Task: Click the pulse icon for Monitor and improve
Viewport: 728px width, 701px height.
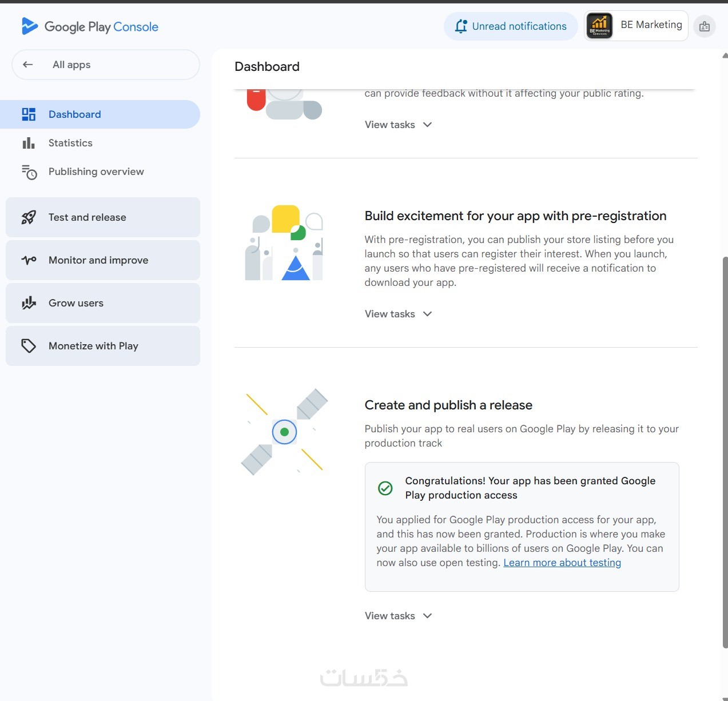Action: tap(29, 260)
